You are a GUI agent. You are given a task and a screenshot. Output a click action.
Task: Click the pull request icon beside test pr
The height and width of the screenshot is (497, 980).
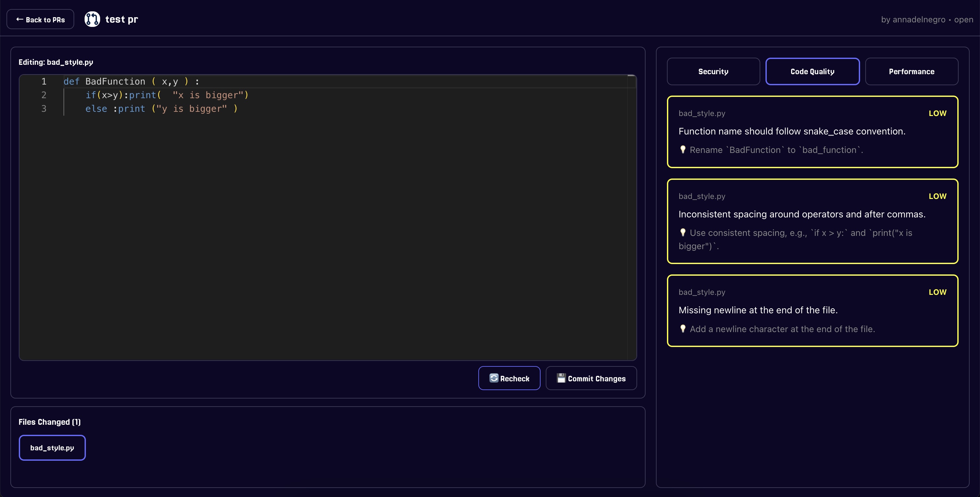coord(92,19)
